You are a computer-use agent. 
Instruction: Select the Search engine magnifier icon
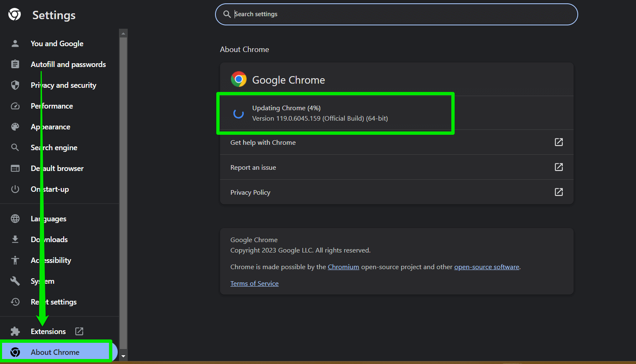15,147
